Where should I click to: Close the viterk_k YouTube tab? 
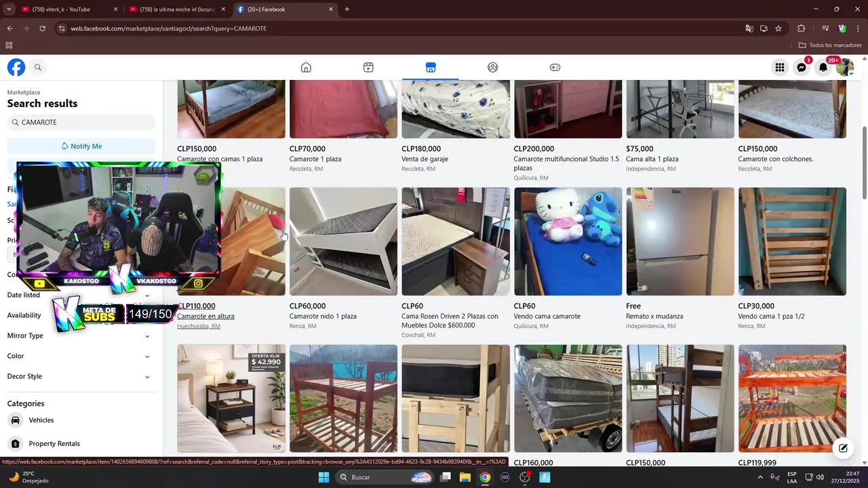(115, 9)
